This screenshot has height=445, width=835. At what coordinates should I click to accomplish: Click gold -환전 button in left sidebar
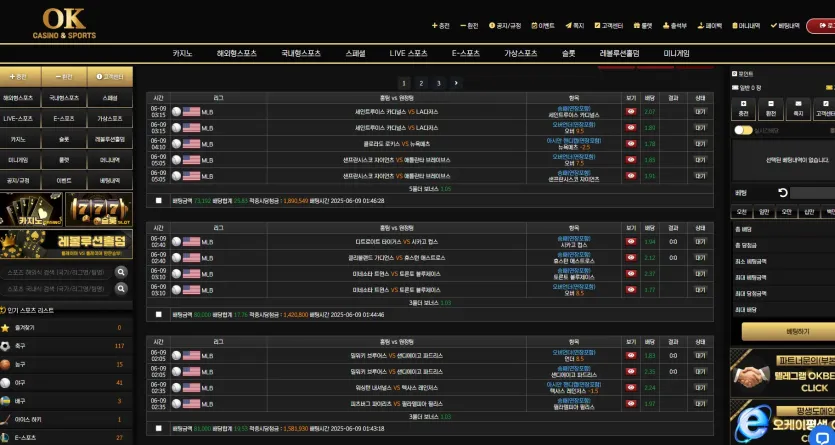click(64, 77)
